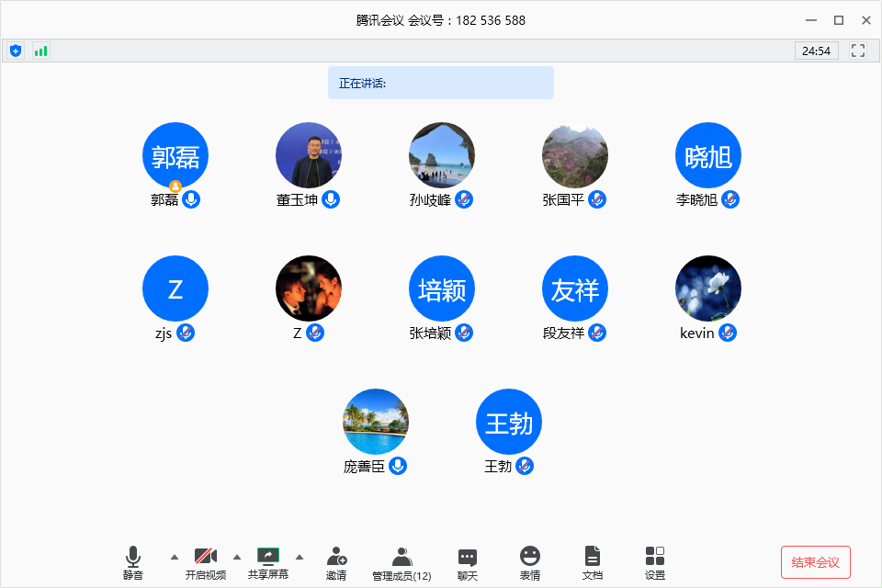Viewport: 882px width, 588px height.
Task: Select the 友祥 blue avatar
Action: click(575, 288)
